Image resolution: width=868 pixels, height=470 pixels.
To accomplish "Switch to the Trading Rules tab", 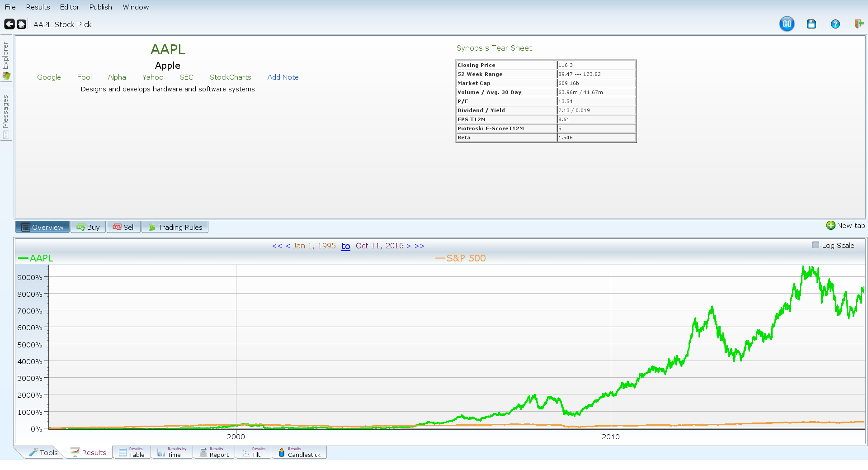I will (x=175, y=227).
